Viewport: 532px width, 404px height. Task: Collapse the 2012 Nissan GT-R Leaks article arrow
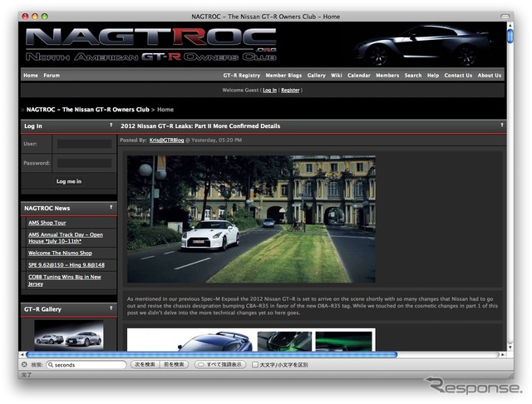point(502,126)
